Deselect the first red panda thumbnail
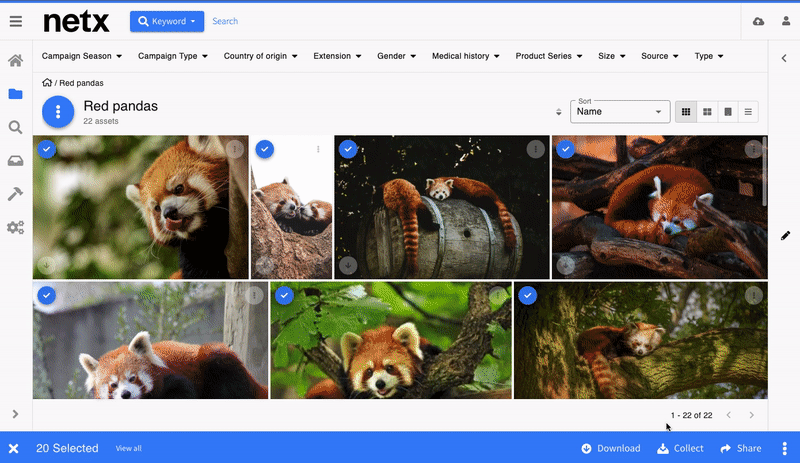This screenshot has width=800, height=463. click(47, 149)
